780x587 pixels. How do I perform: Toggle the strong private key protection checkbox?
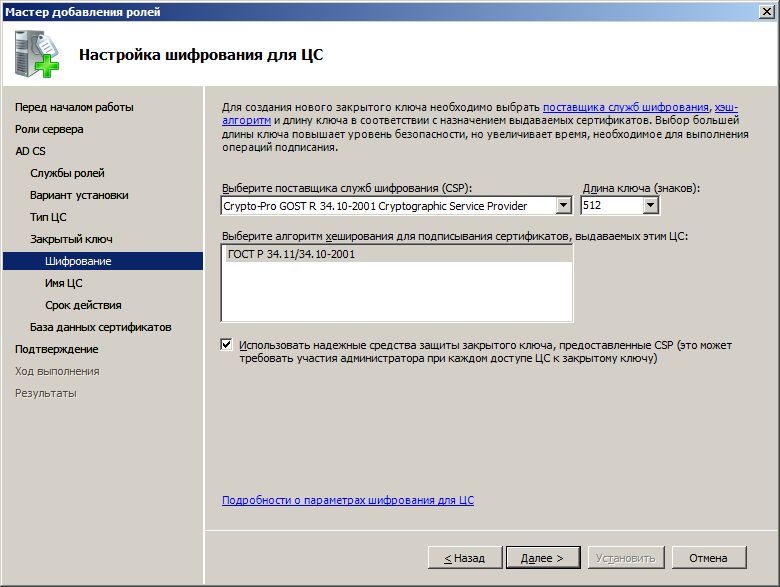click(x=226, y=344)
